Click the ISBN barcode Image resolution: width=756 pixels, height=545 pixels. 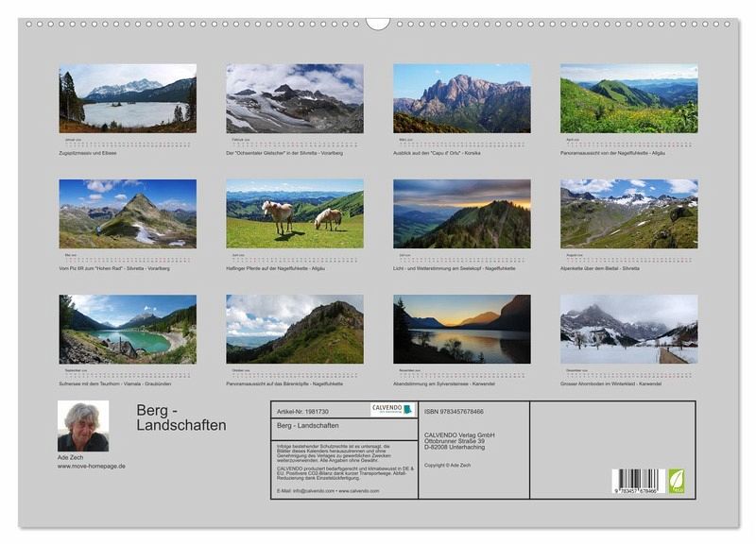pos(638,479)
